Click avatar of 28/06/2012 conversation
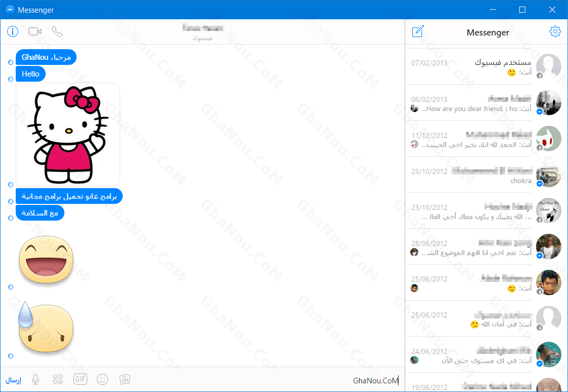 pyautogui.click(x=548, y=246)
